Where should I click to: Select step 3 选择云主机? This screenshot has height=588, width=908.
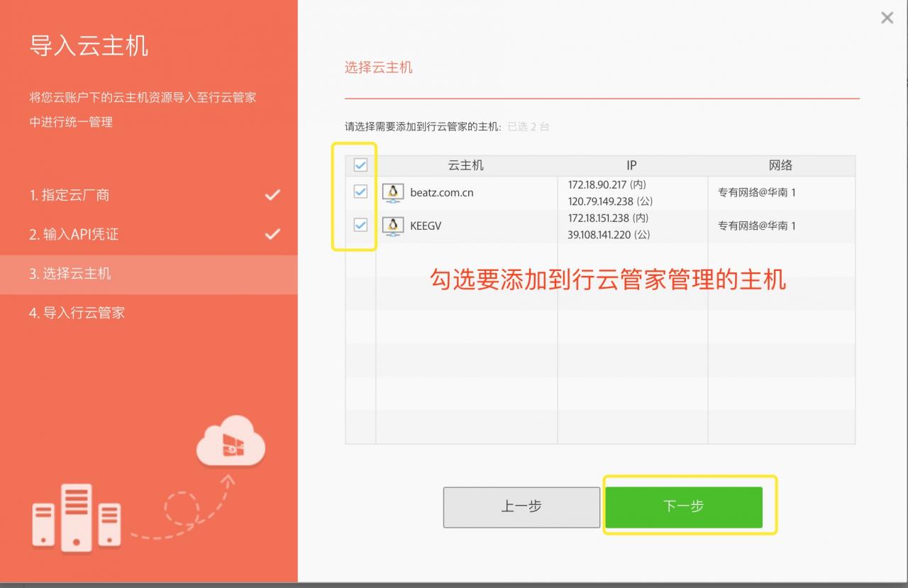click(70, 274)
